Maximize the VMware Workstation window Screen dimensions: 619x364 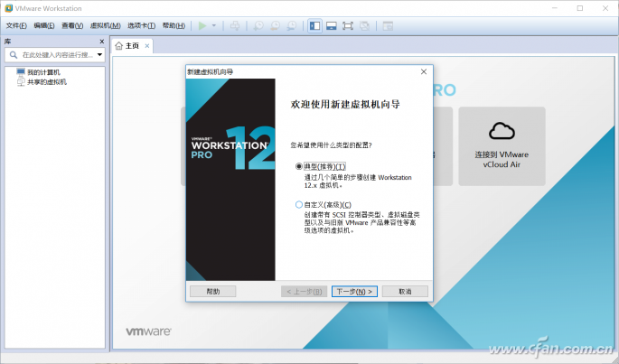point(580,8)
